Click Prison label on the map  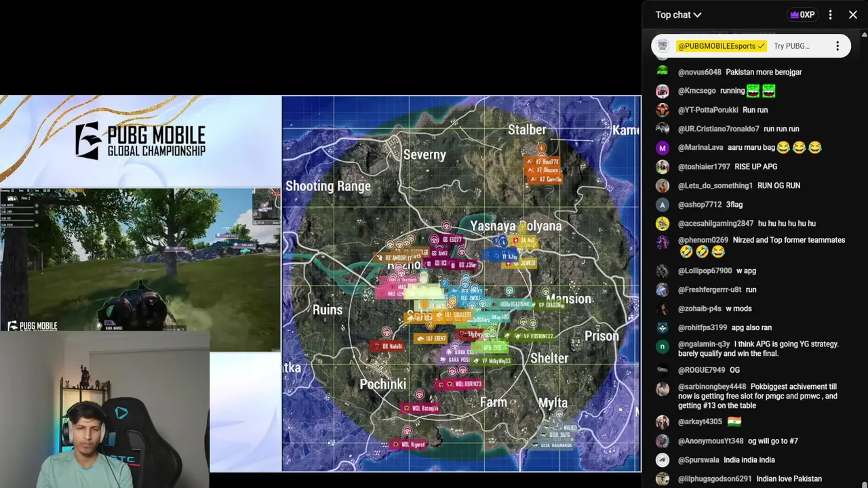click(601, 336)
